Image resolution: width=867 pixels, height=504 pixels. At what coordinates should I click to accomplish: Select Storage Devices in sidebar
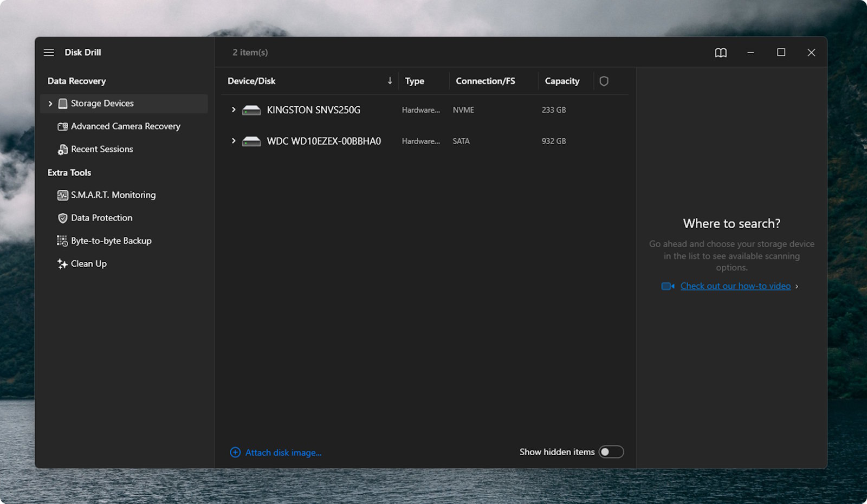102,104
